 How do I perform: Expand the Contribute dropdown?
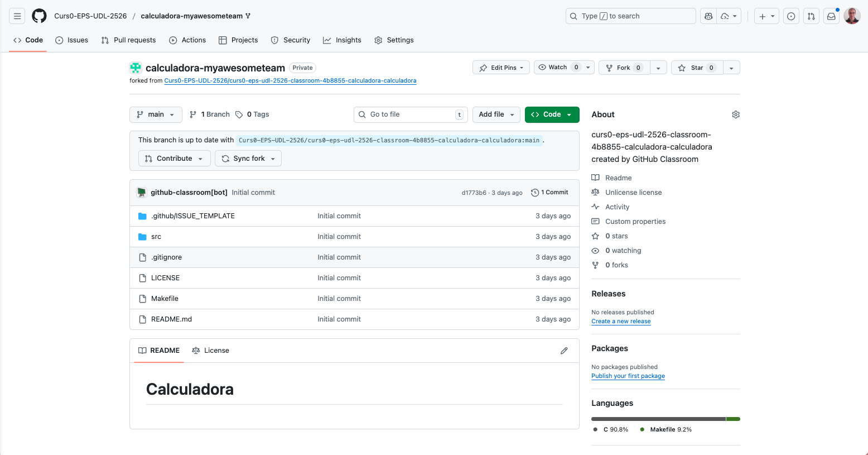tap(175, 159)
